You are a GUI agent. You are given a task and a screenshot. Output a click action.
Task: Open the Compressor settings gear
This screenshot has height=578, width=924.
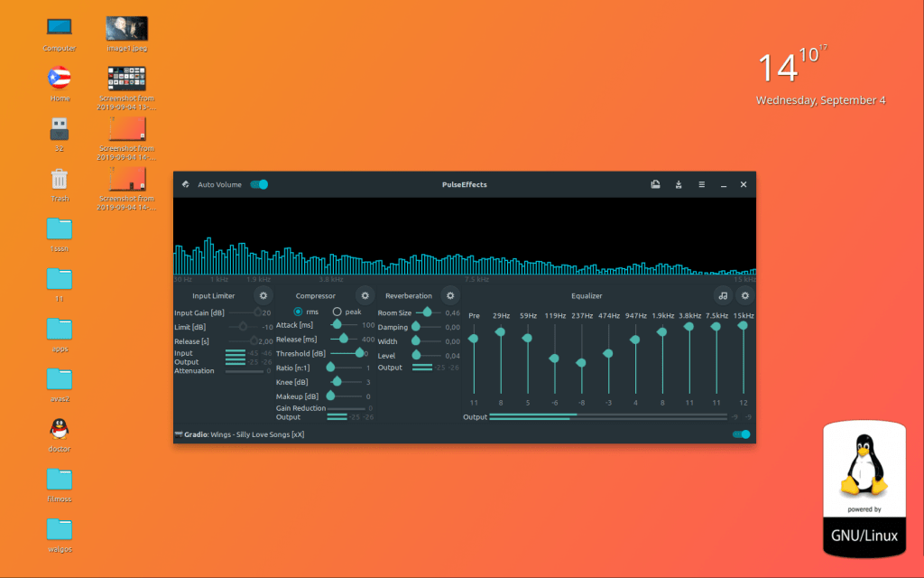coord(365,295)
